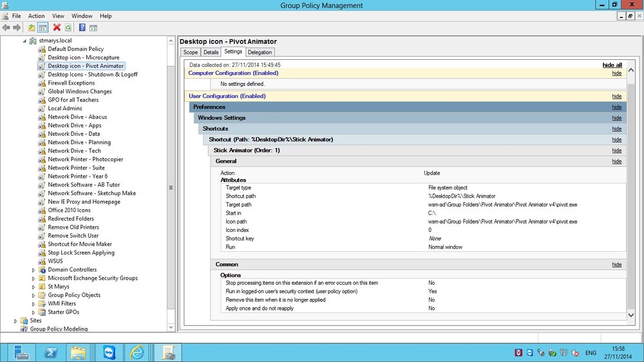Toggle the Show/Hide Action Pane icon
Screen dimensions: 644x362
coord(93,28)
